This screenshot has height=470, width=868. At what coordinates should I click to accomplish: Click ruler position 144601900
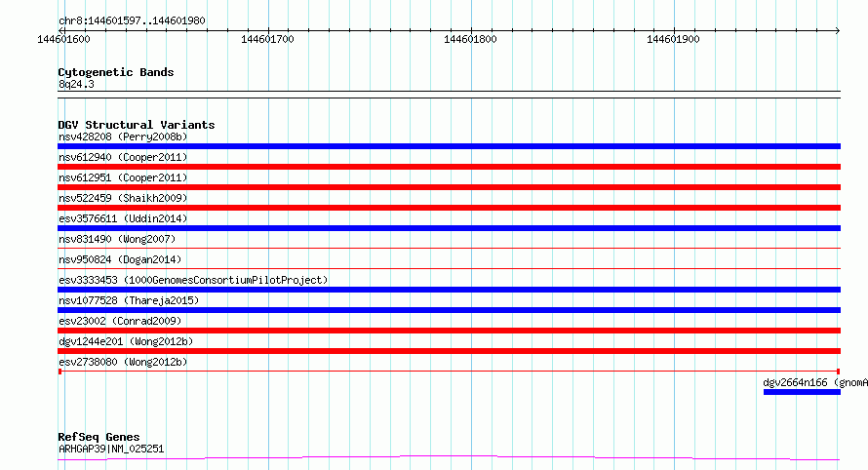pyautogui.click(x=673, y=39)
